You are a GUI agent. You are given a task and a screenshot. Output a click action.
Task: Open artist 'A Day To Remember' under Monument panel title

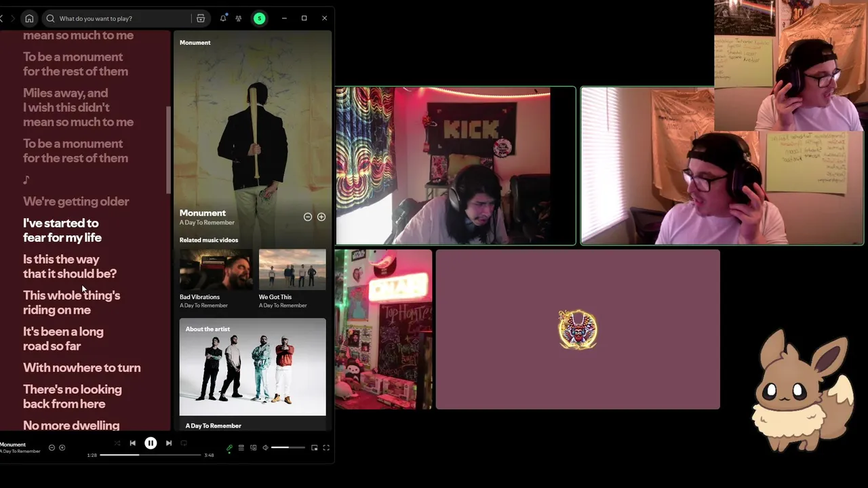[x=207, y=222]
